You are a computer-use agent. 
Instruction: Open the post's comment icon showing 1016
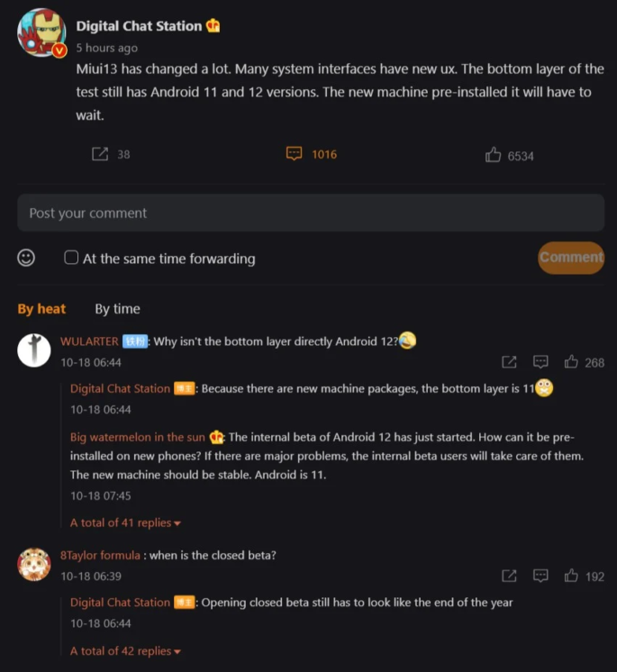pos(294,154)
